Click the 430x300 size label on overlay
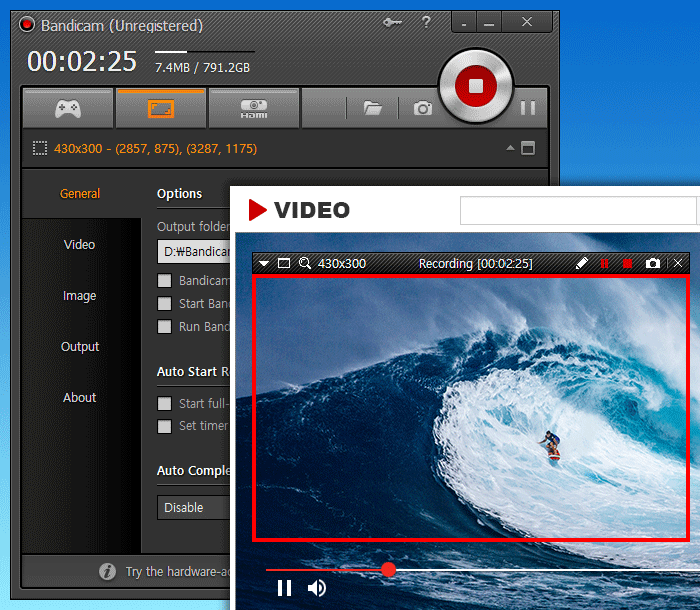This screenshot has width=700, height=610. pos(342,263)
